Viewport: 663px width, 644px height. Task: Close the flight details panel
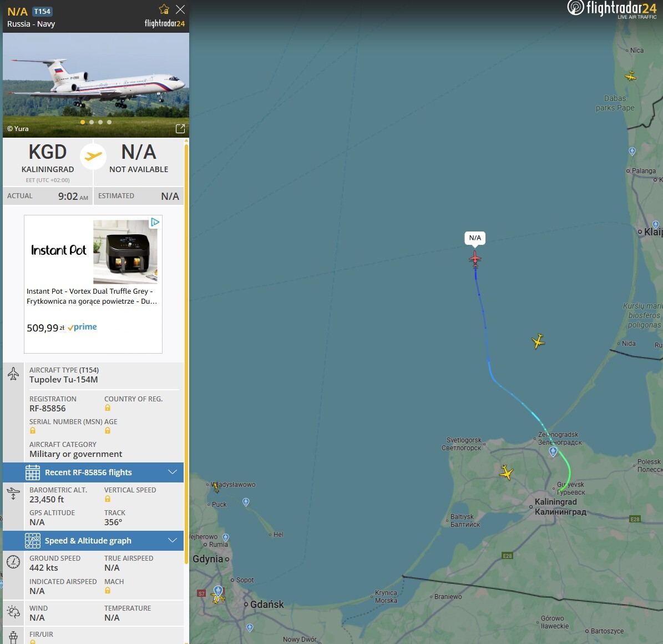point(180,9)
